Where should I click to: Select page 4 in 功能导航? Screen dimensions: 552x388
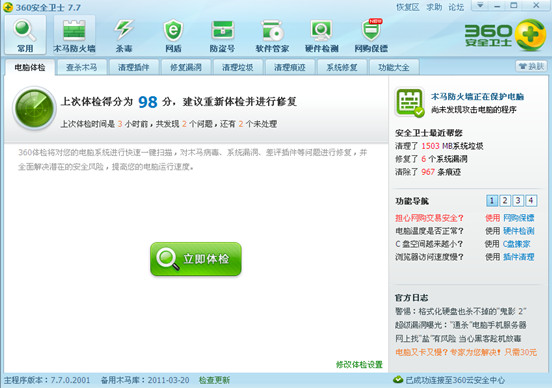point(531,201)
